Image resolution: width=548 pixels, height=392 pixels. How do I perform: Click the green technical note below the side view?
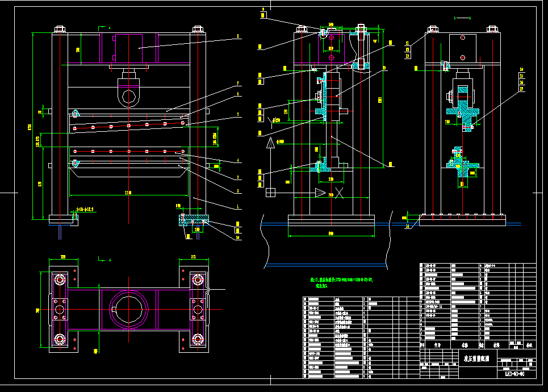click(341, 282)
